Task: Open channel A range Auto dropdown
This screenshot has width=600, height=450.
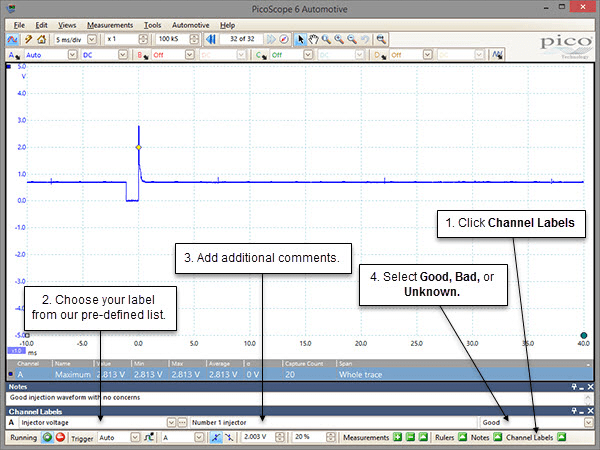Action: (x=73, y=55)
